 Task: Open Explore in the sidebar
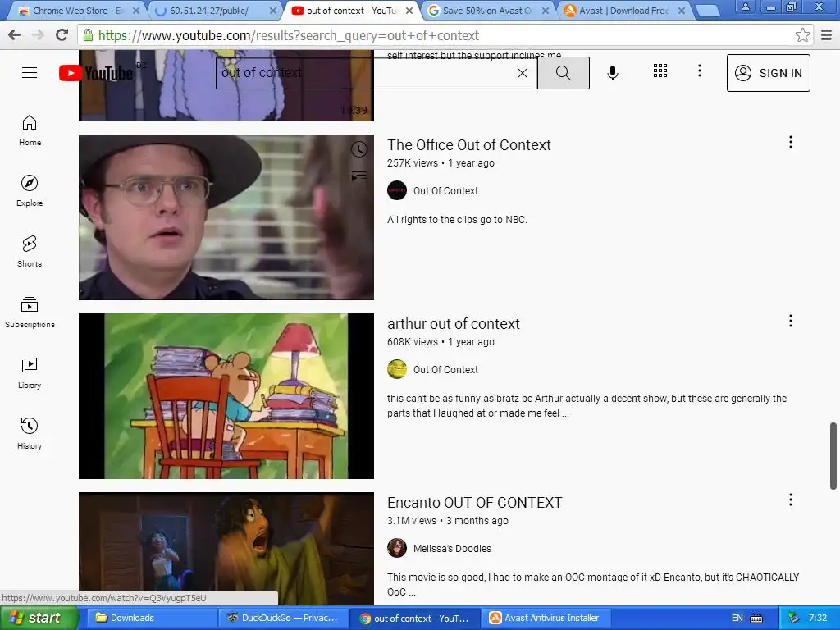[30, 191]
